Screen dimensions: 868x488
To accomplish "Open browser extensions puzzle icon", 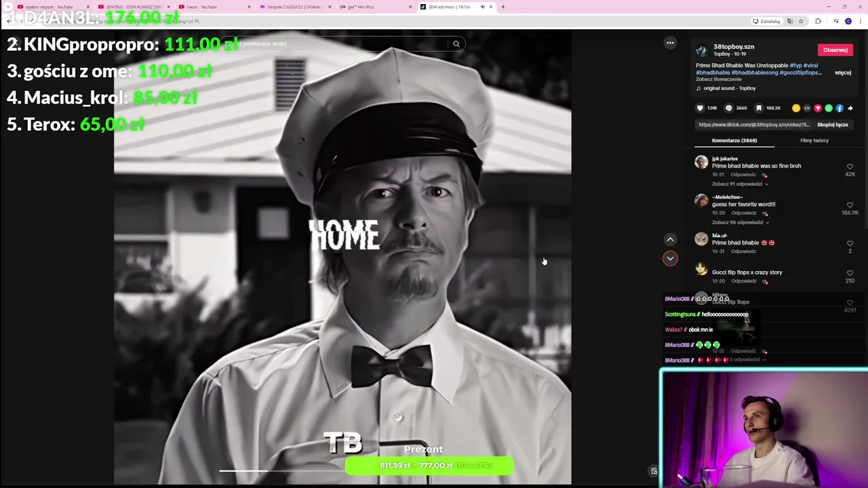I will coord(818,21).
